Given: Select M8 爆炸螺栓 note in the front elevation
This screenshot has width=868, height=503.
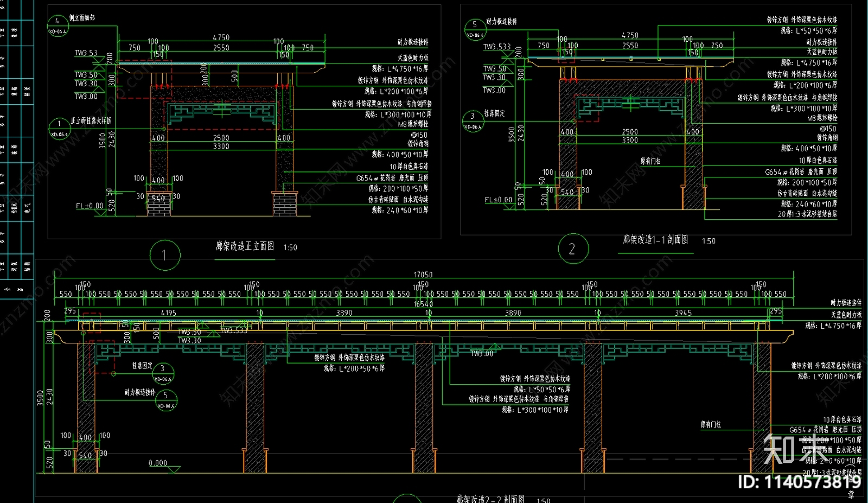Looking at the screenshot, I should tap(413, 125).
